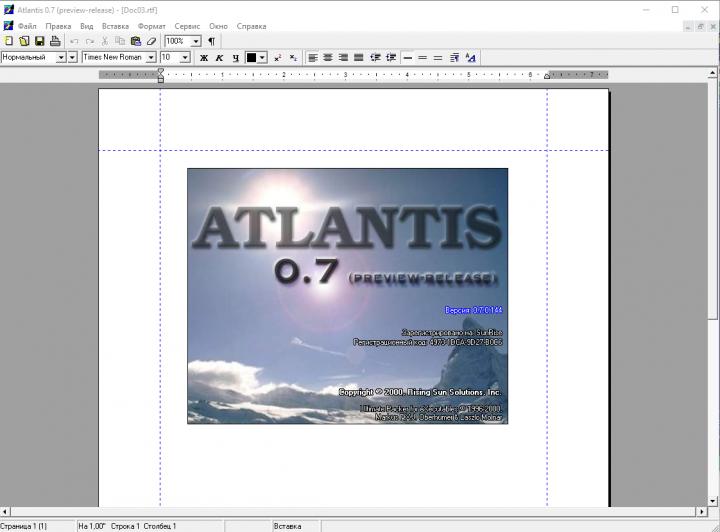
Task: Click the decrease indent icon
Action: pos(375,57)
